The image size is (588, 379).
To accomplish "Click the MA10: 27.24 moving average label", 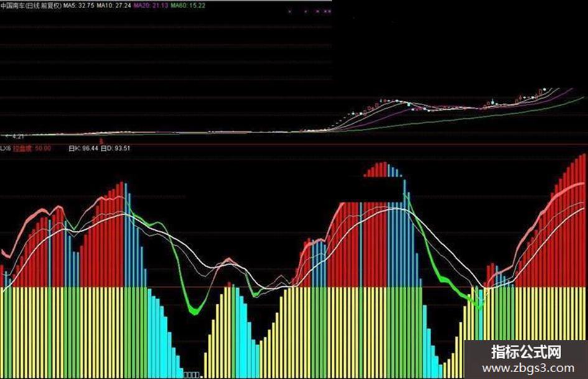I will (114, 6).
